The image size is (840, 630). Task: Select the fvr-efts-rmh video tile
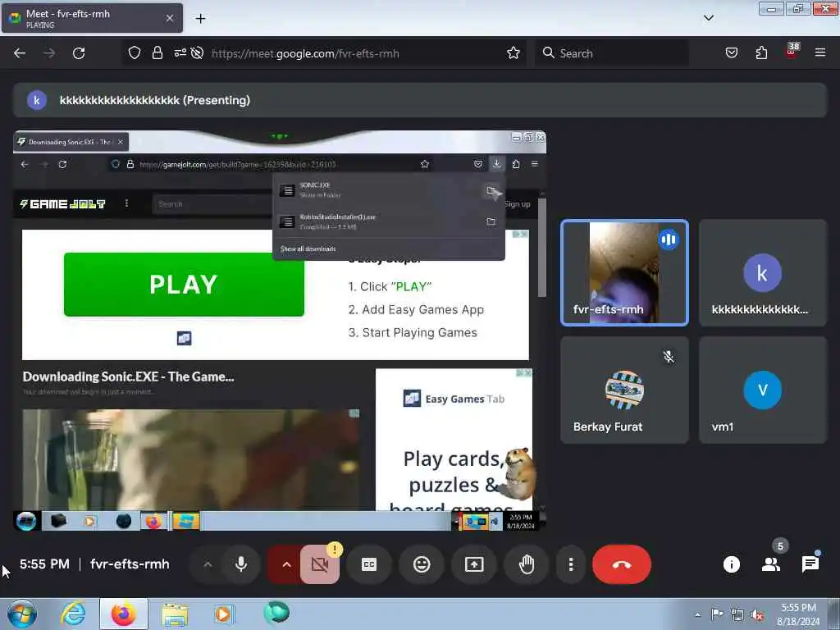pyautogui.click(x=624, y=272)
